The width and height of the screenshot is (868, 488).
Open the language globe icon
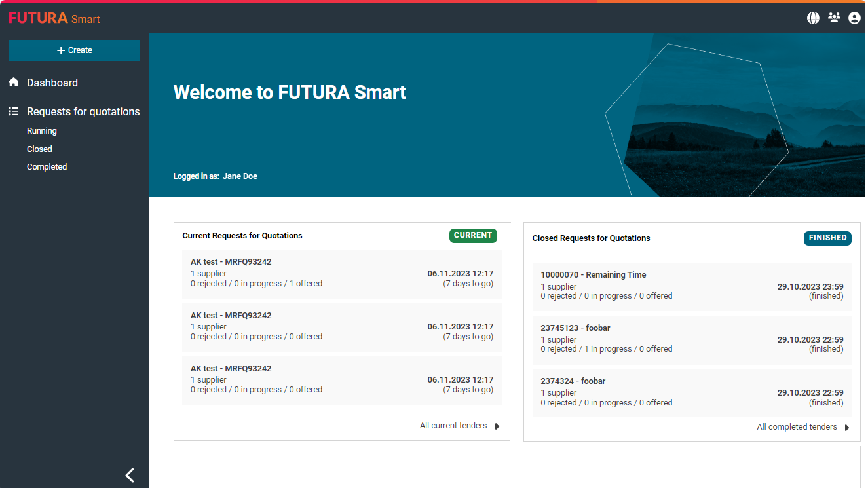813,18
